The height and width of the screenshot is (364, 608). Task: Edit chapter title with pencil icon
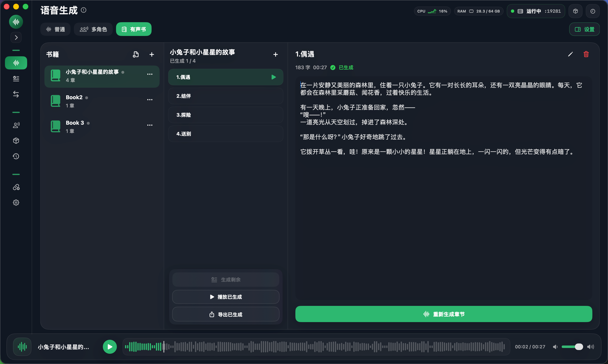[x=570, y=54]
